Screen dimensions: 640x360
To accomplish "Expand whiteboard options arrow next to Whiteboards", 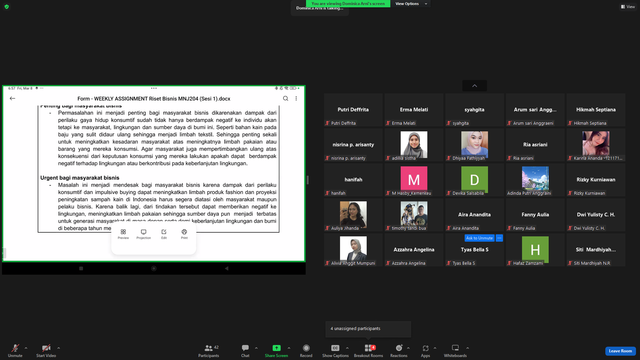I will pyautogui.click(x=467, y=348).
